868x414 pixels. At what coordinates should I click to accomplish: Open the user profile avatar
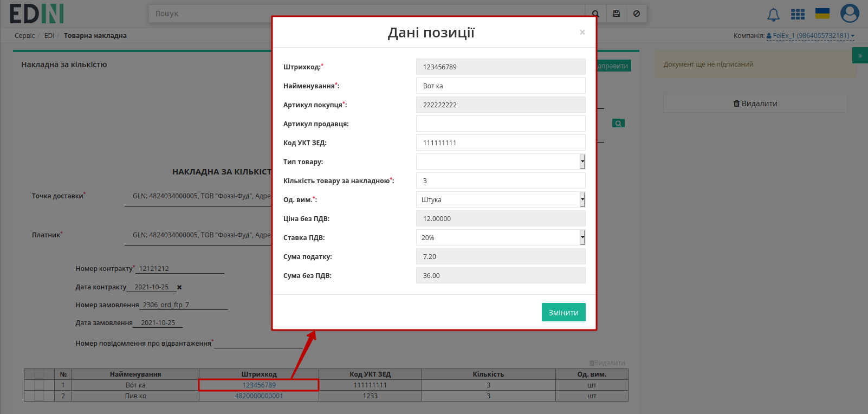[850, 14]
